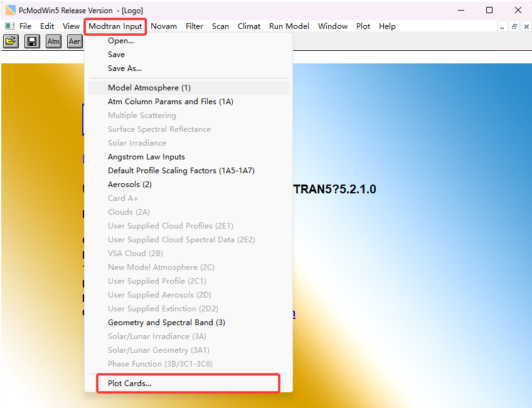
Task: Click disabled Solar/Lunar Irradiance (3A) entry
Action: click(x=188, y=336)
